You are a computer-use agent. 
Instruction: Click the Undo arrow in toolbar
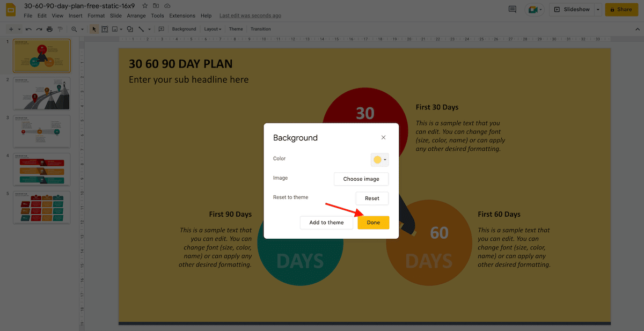coord(28,29)
